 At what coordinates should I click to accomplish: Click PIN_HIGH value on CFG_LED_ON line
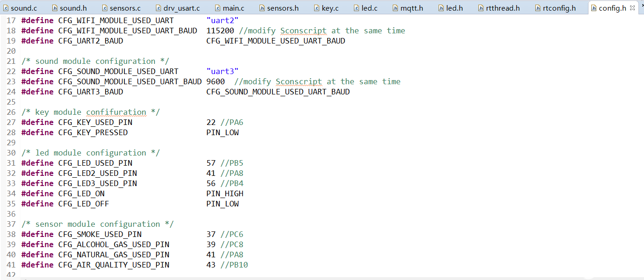[x=225, y=193]
